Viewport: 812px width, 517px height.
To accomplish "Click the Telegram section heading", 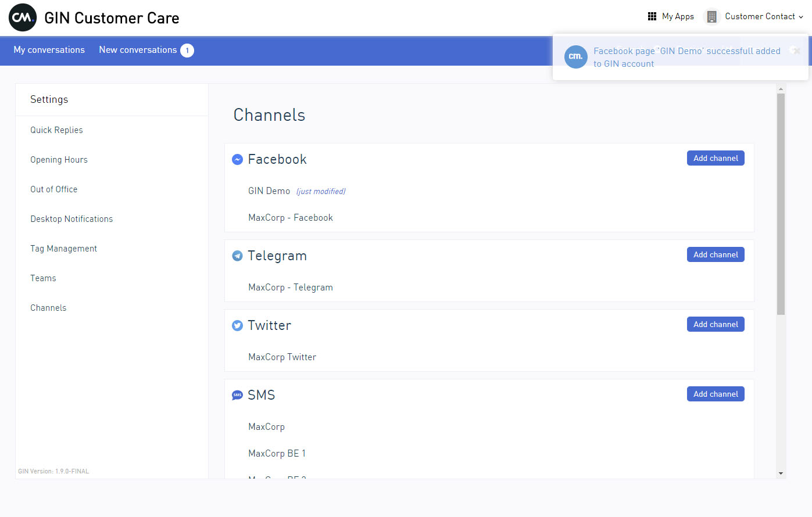I will tap(277, 256).
